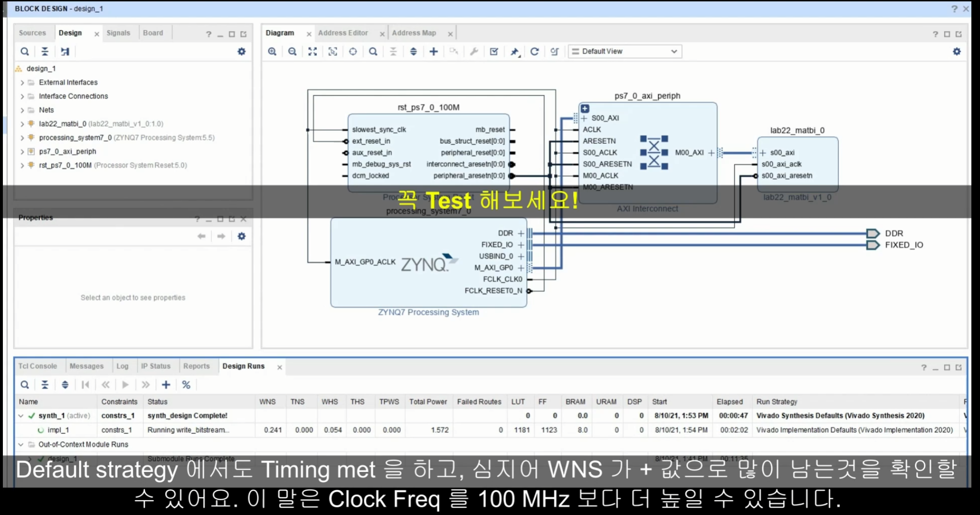Open the Default View dropdown
The image size is (980, 515).
pyautogui.click(x=625, y=51)
